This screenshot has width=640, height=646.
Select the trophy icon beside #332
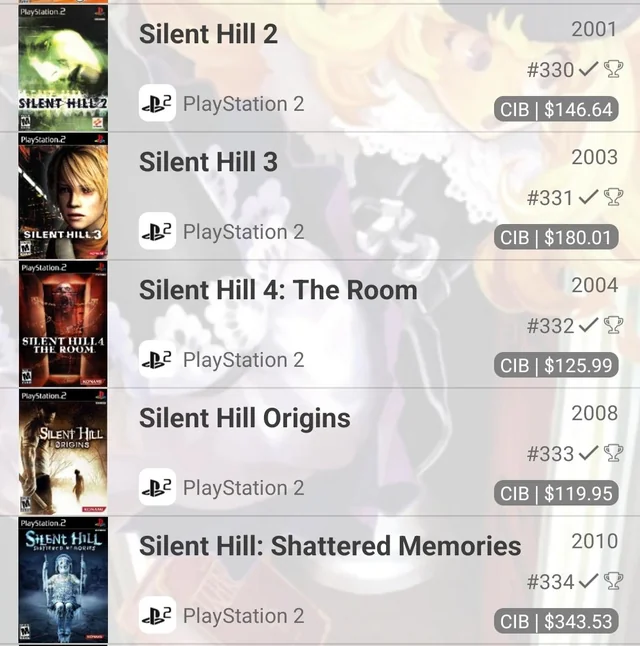[x=613, y=325]
